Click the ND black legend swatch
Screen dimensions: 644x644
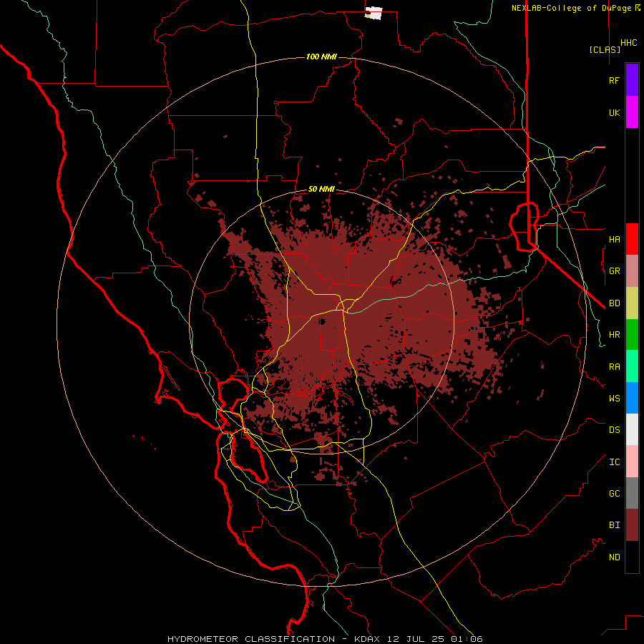point(632,557)
